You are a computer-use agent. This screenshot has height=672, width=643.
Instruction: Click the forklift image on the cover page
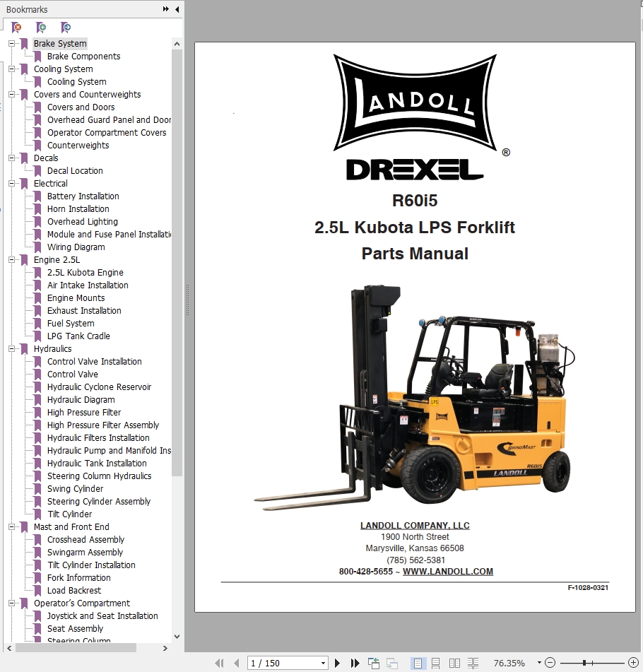coord(414,397)
